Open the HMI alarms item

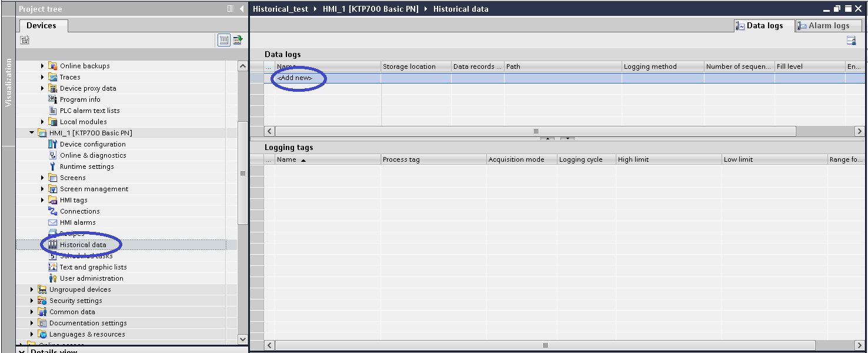77,222
